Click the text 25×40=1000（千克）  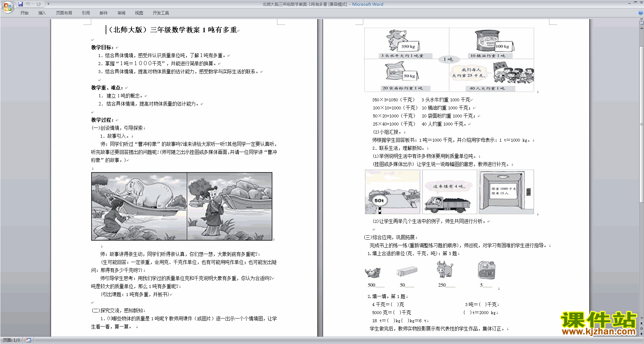click(394, 124)
